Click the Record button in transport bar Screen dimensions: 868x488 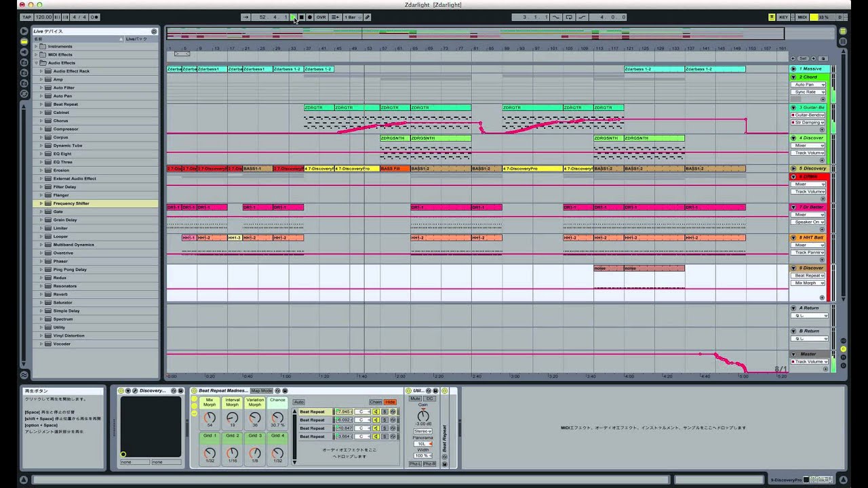tap(310, 17)
